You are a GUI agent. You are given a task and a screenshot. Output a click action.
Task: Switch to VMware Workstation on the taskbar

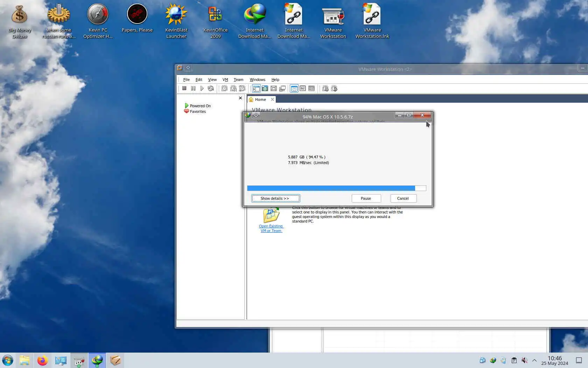click(79, 360)
